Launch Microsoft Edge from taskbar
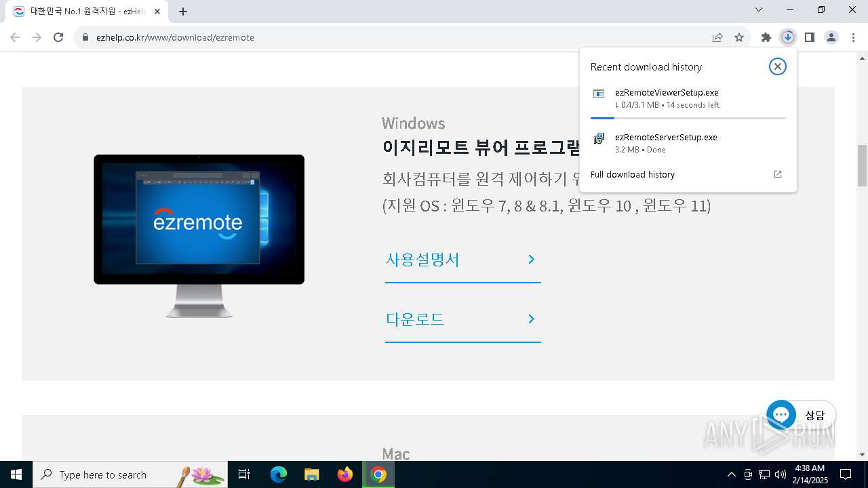Image resolution: width=868 pixels, height=488 pixels. [x=279, y=474]
